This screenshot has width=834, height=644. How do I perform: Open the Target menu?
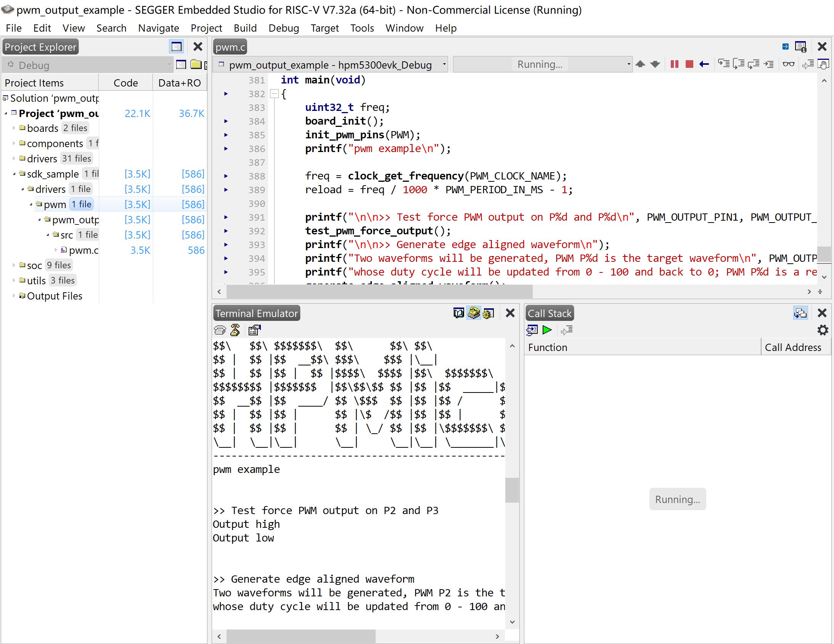click(325, 28)
